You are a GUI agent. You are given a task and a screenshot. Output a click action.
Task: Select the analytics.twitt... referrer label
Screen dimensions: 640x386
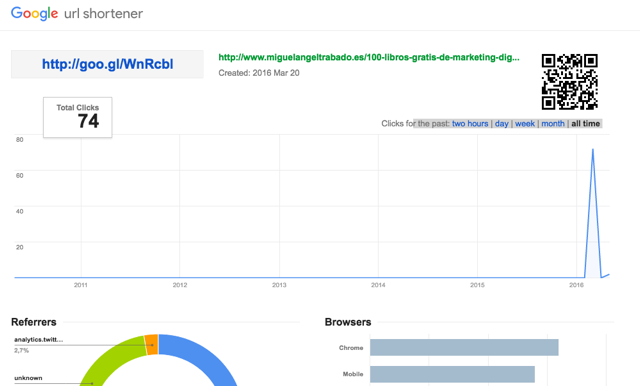39,339
